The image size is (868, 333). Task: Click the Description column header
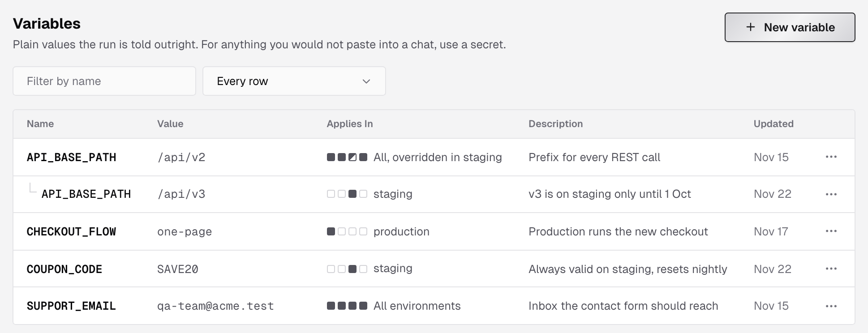pyautogui.click(x=556, y=124)
